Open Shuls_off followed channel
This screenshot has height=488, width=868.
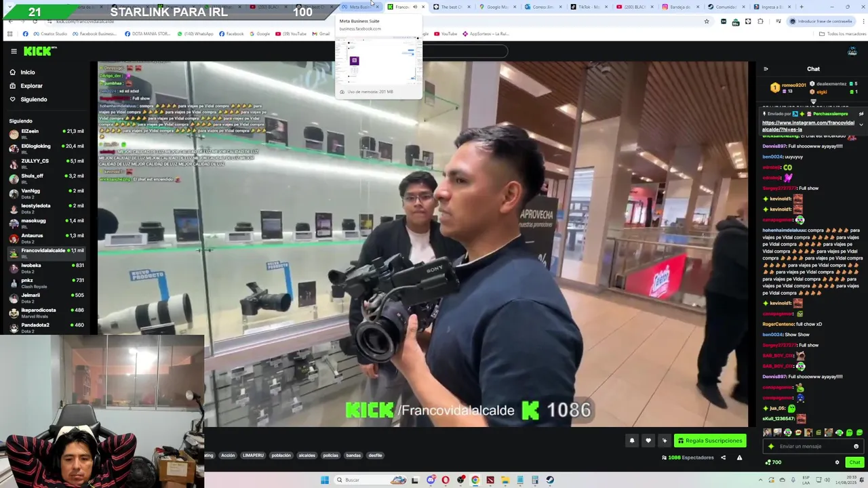point(46,178)
